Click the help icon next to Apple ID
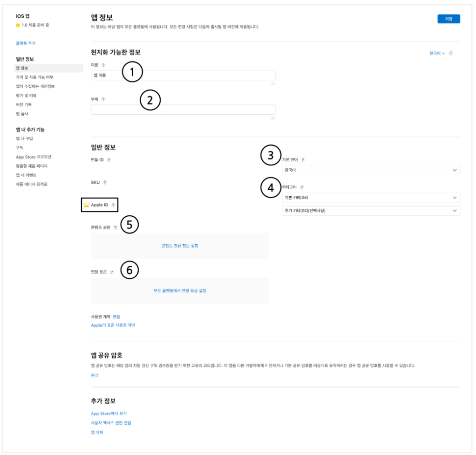The image size is (476, 455). click(x=113, y=205)
